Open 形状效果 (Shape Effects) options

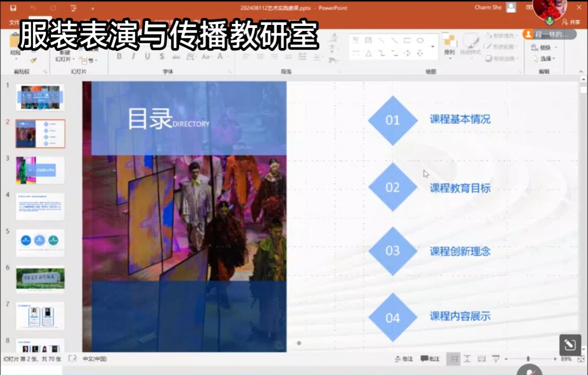pyautogui.click(x=502, y=58)
